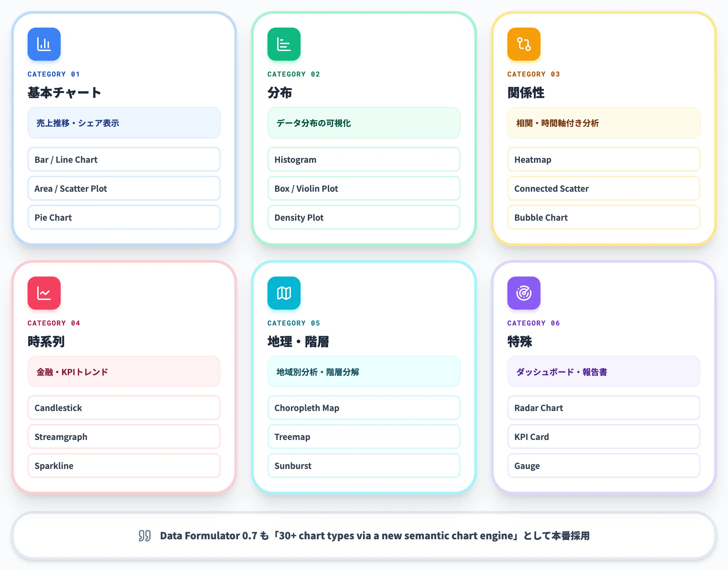Click the quotation mark icon in footer
Image resolution: width=728 pixels, height=571 pixels.
point(145,535)
